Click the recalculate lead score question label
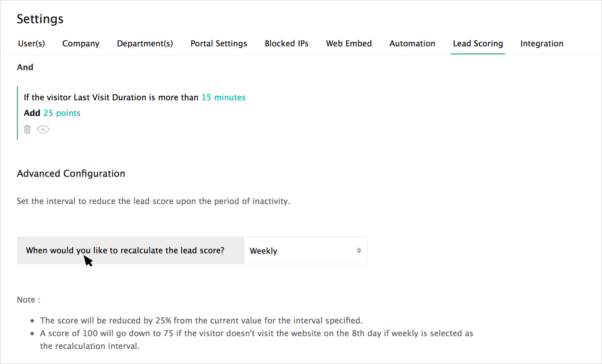This screenshot has width=602, height=364. 125,250
